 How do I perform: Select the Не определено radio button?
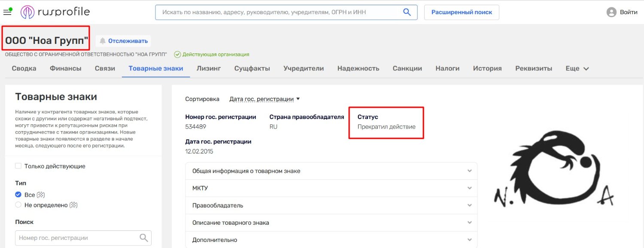[x=18, y=205]
